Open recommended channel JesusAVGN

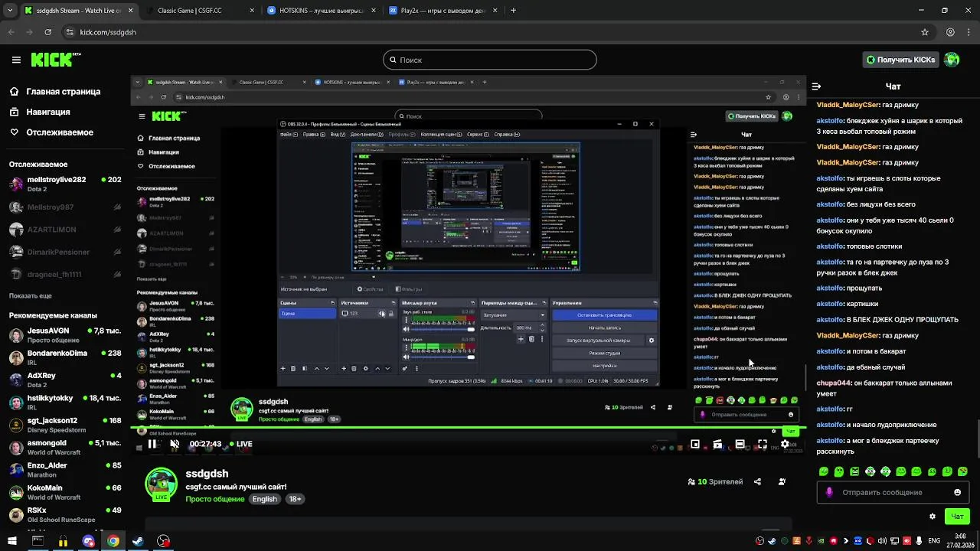pyautogui.click(x=65, y=336)
